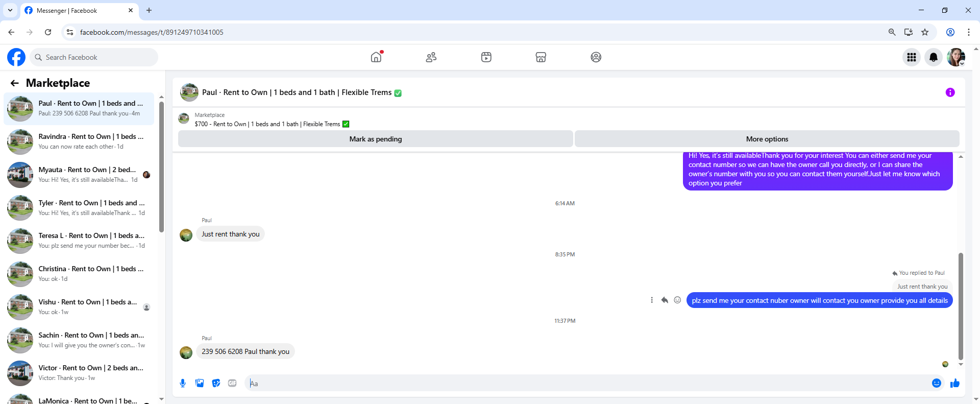Select Vishu conversation in chat list

79,307
